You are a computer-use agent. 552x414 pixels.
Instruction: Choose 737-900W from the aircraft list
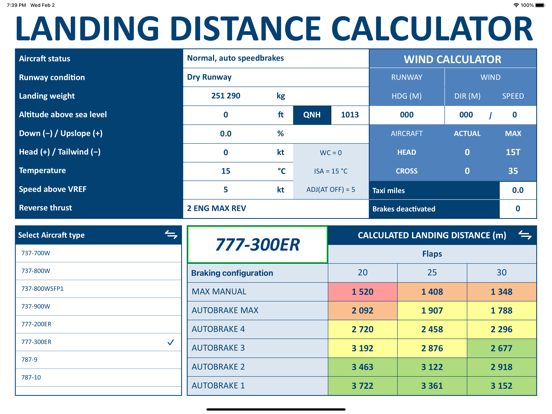click(99, 306)
